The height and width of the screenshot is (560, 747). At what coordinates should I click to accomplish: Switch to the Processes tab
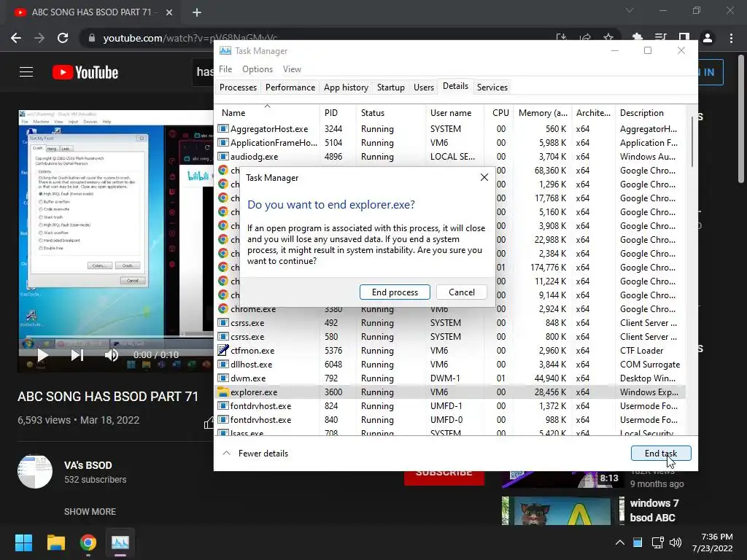238,87
